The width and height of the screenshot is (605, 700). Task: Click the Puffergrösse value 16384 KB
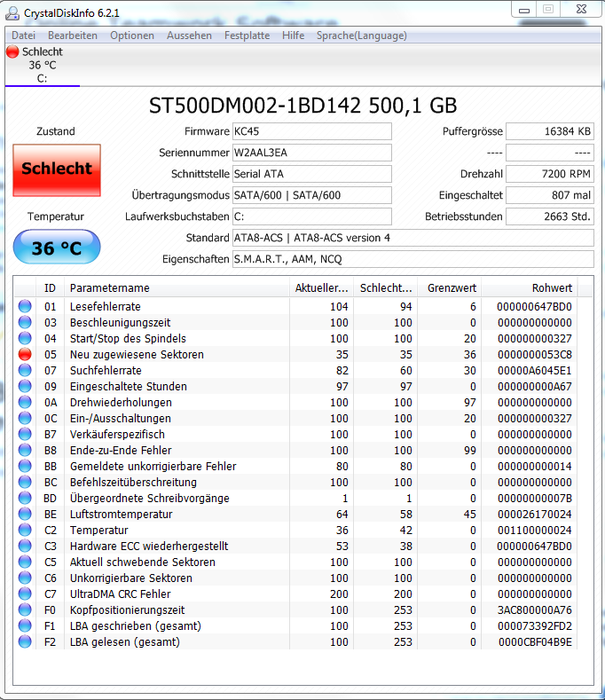coord(550,131)
